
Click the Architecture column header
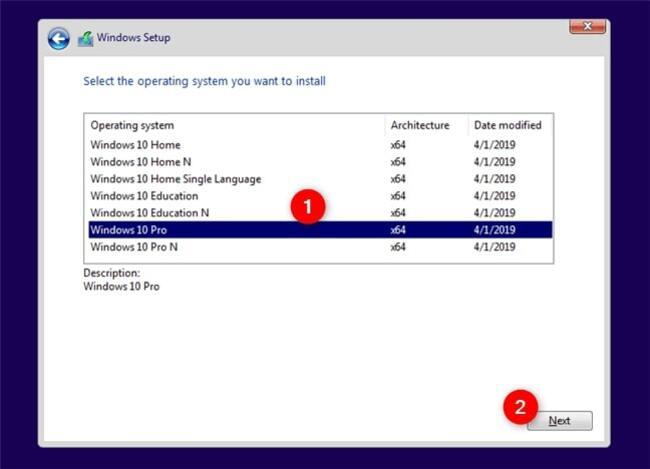[427, 125]
